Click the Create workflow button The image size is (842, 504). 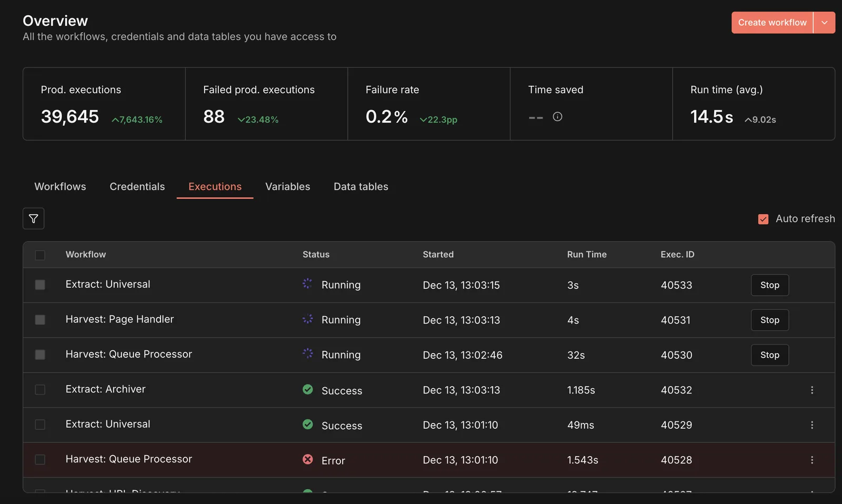[772, 23]
